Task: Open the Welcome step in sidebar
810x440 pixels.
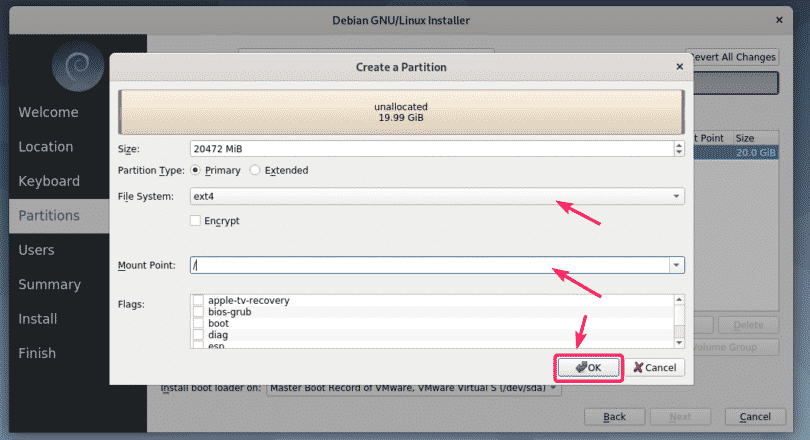Action: tap(49, 112)
